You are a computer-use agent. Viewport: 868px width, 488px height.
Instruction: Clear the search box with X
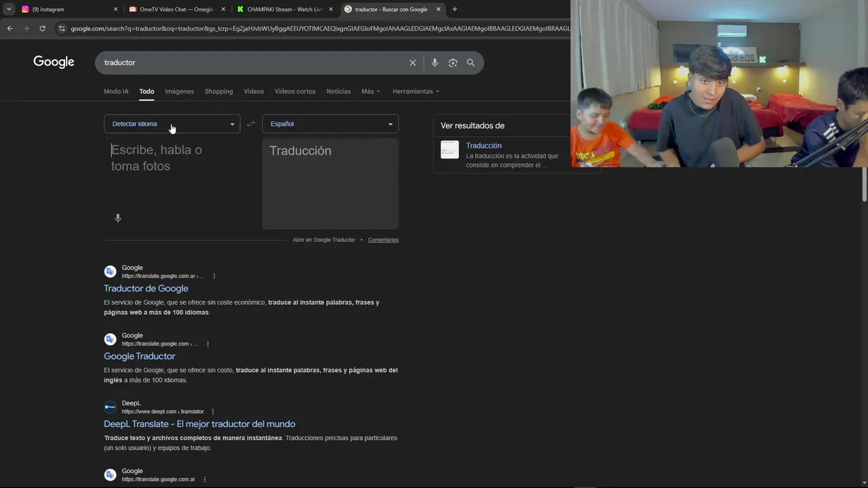coord(412,62)
